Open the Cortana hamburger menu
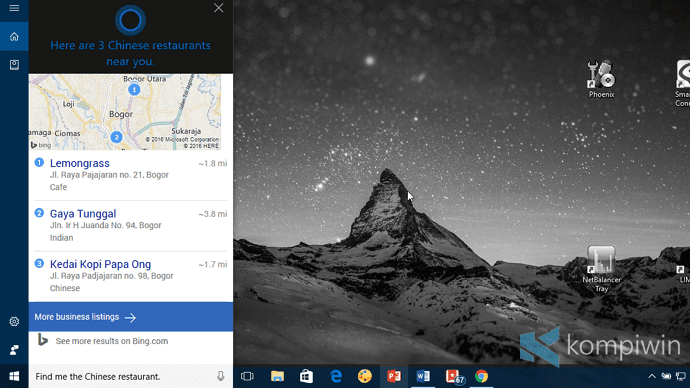Viewport: 690px width, 388px height. click(x=14, y=8)
